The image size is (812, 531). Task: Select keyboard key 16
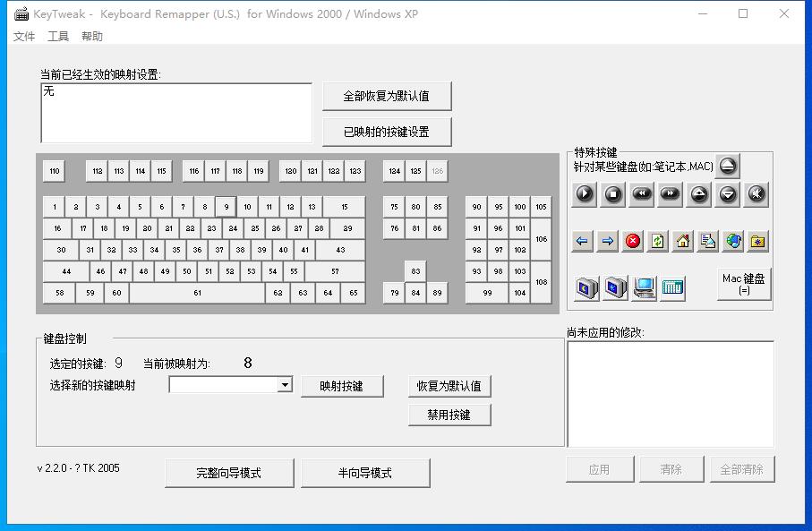(57, 228)
